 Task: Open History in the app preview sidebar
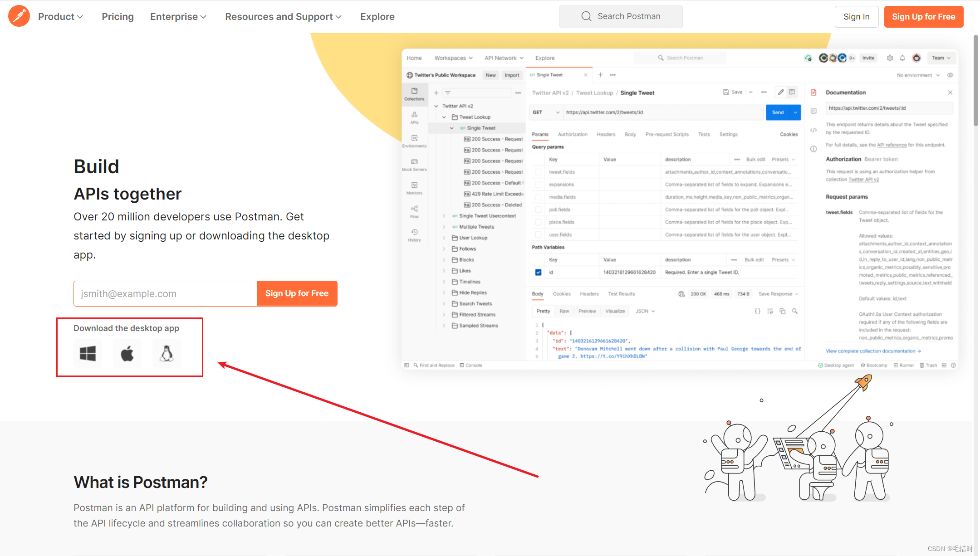point(414,235)
